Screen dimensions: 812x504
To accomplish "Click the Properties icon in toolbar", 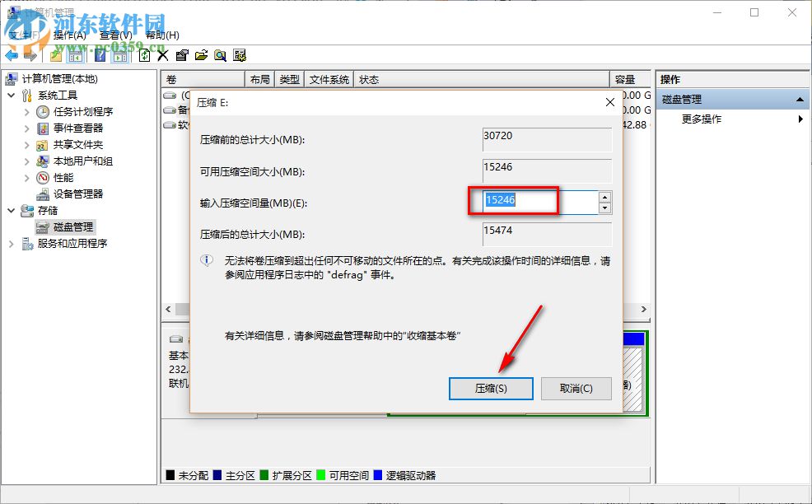I will (182, 55).
